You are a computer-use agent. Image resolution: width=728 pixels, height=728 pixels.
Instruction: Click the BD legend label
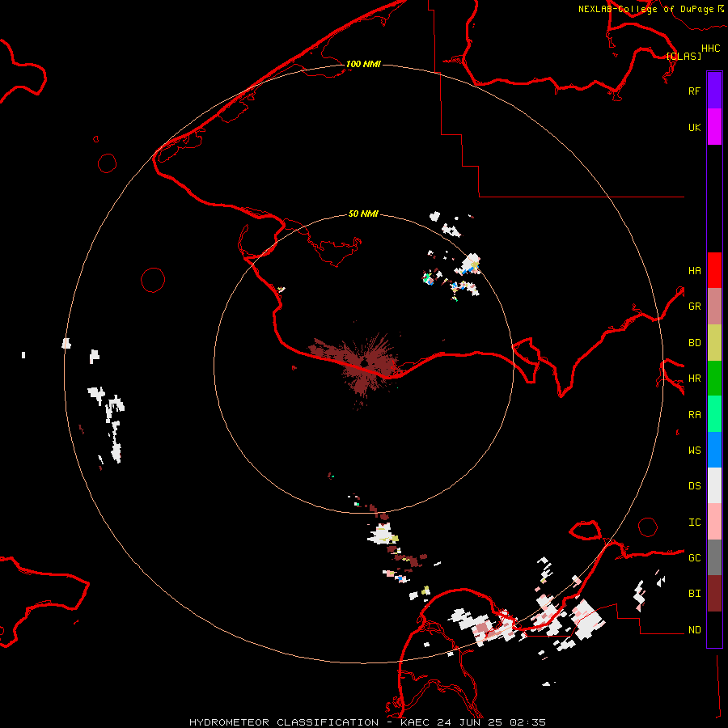click(694, 343)
